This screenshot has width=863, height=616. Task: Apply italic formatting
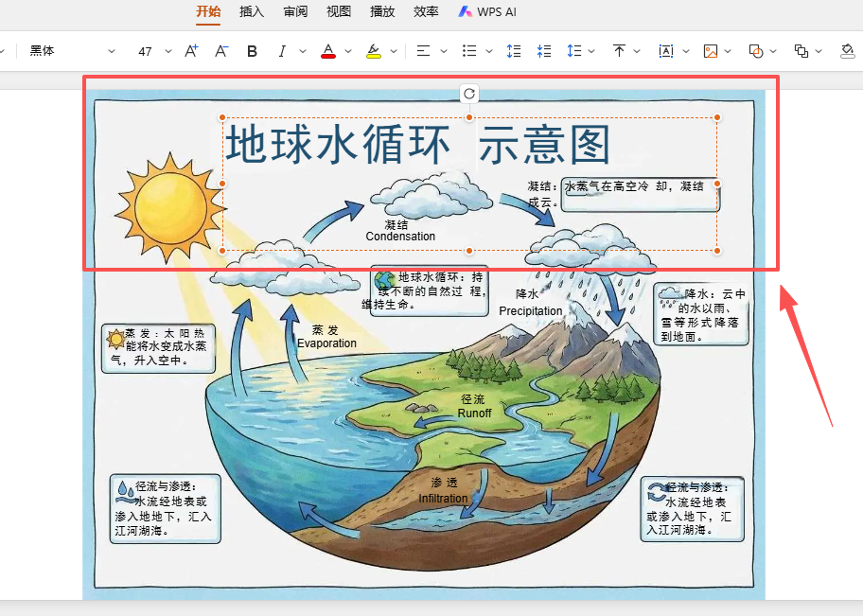tap(282, 51)
